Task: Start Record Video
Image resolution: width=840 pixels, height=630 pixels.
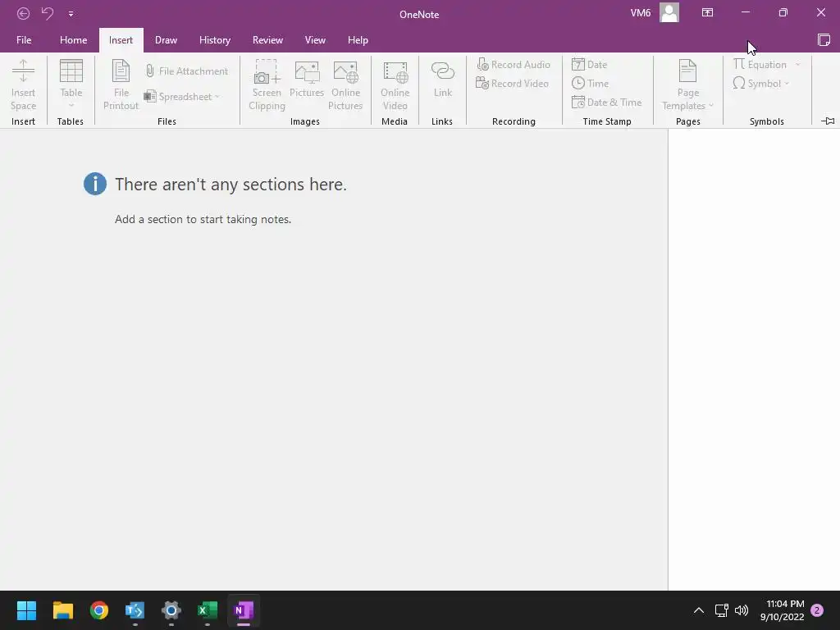Action: coord(512,84)
